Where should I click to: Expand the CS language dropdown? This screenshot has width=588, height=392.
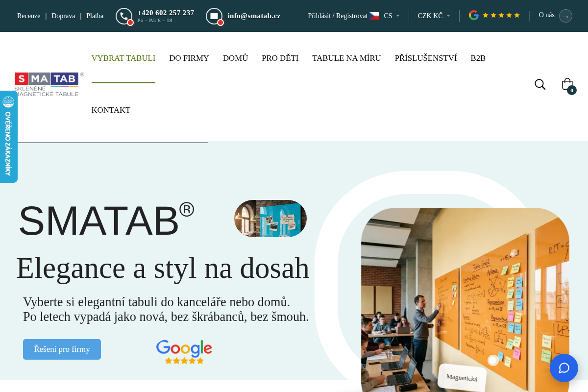point(392,16)
